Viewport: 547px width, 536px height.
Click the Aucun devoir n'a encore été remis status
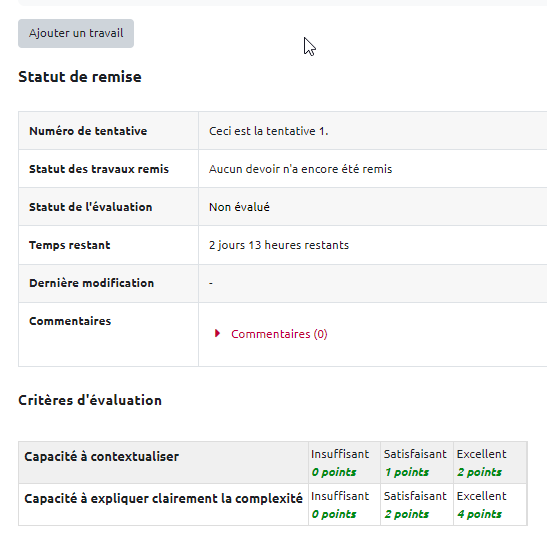(300, 169)
